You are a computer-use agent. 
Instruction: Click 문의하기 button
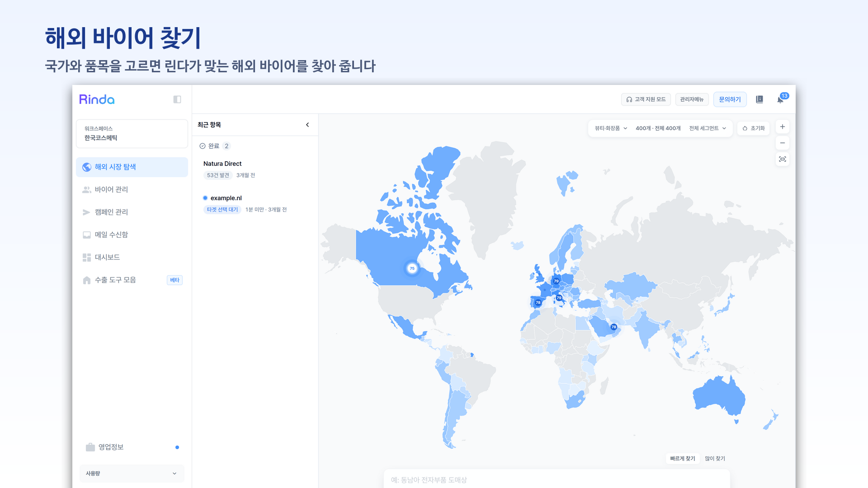click(730, 99)
